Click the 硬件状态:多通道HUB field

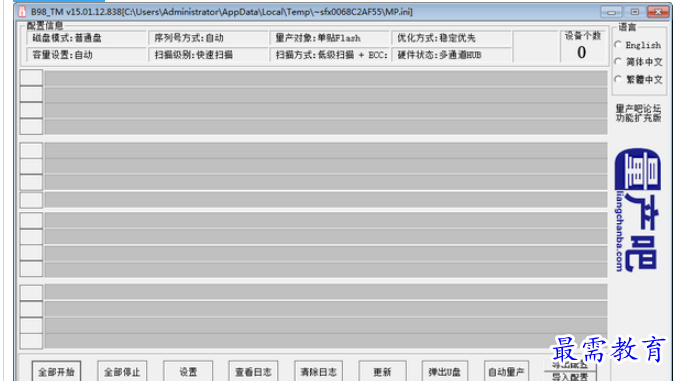pyautogui.click(x=451, y=55)
